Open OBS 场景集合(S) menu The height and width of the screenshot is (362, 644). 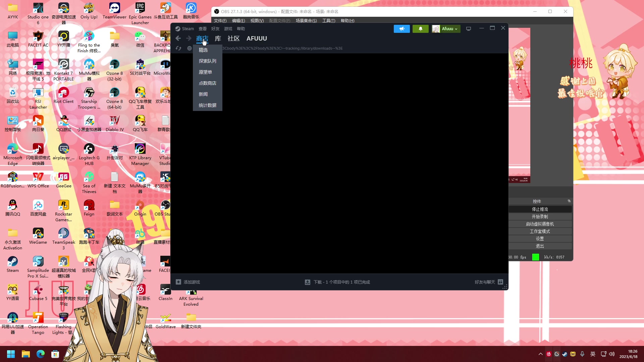306,21
